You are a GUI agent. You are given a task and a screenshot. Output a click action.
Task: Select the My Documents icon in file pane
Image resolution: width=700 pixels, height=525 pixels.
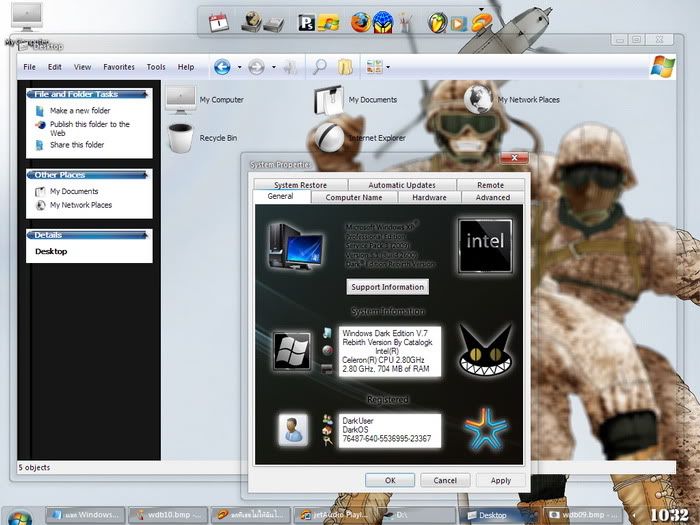[329, 100]
